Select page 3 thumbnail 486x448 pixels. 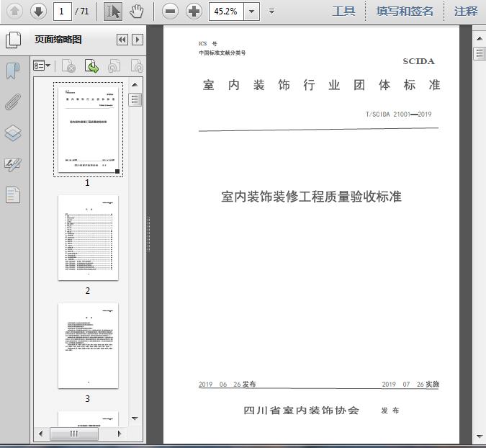88,346
